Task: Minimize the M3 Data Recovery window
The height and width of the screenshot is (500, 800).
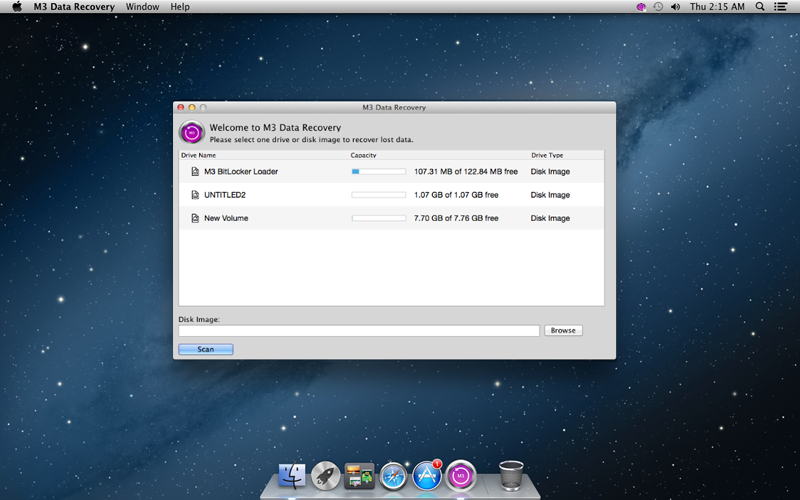Action: click(x=192, y=107)
